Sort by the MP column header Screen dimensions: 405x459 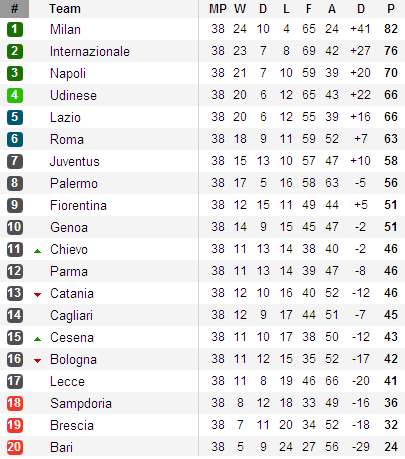coord(218,9)
